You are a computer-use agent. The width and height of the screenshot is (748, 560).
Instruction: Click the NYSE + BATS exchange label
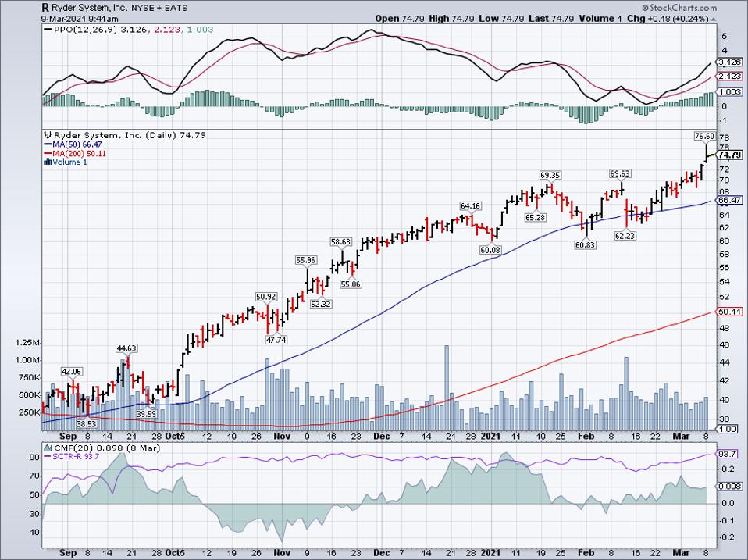pos(159,8)
